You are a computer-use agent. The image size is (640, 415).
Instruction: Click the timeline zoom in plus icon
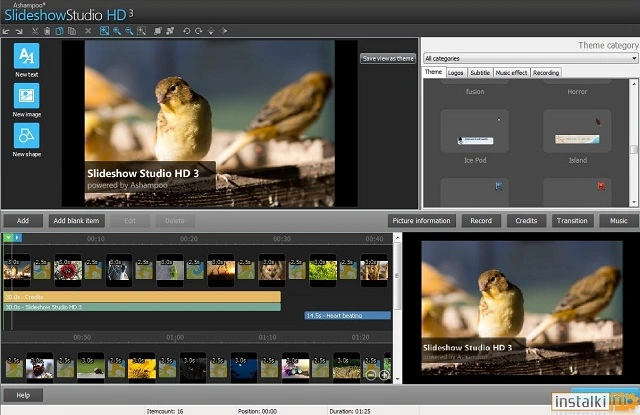[x=385, y=374]
